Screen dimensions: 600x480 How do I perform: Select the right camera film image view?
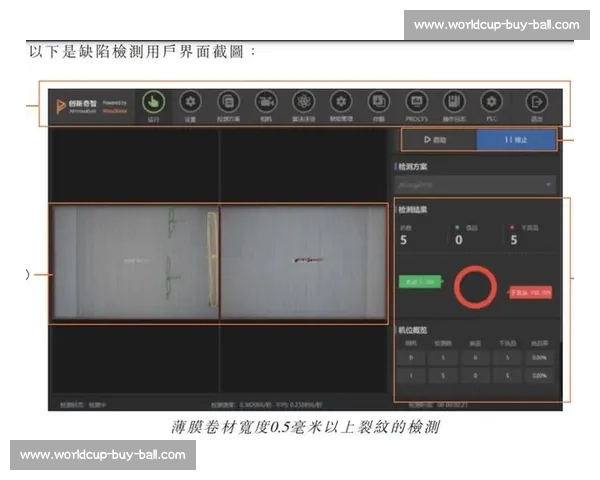(x=303, y=262)
